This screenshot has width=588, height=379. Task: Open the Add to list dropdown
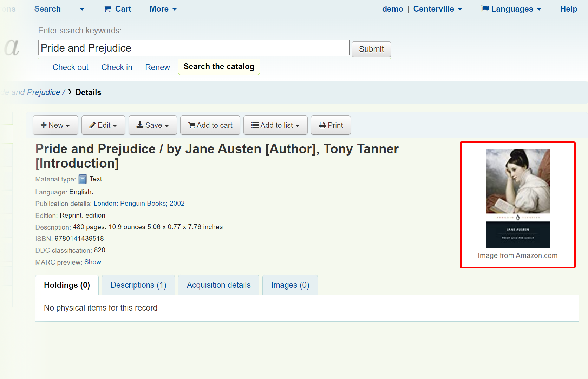coord(275,125)
